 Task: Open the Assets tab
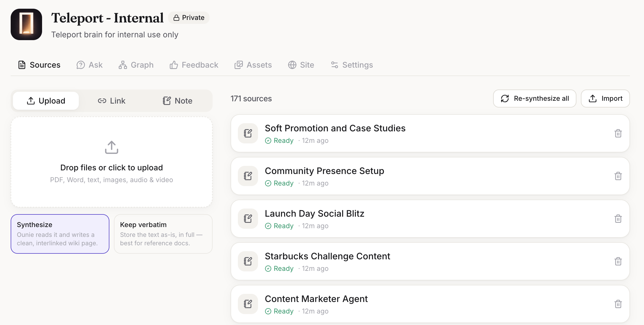[253, 65]
